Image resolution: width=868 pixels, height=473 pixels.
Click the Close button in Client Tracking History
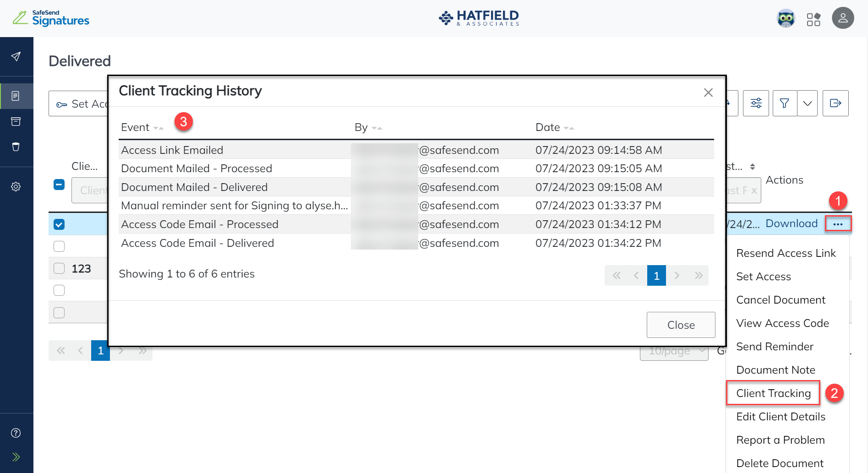[681, 325]
